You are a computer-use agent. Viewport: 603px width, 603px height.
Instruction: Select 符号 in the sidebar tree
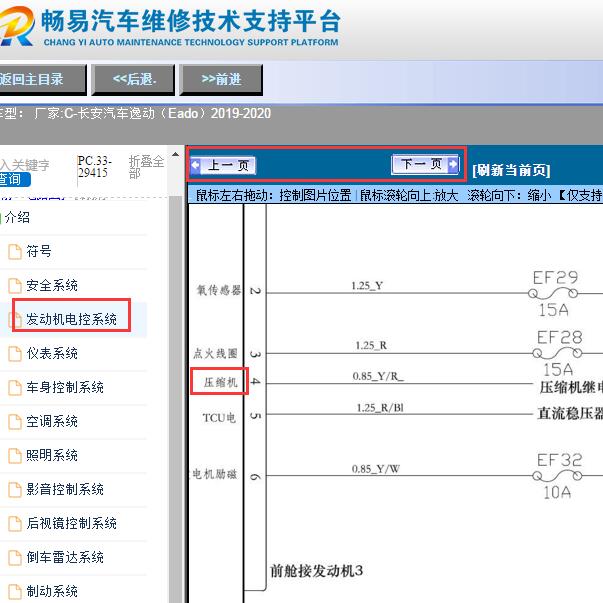[x=39, y=252]
